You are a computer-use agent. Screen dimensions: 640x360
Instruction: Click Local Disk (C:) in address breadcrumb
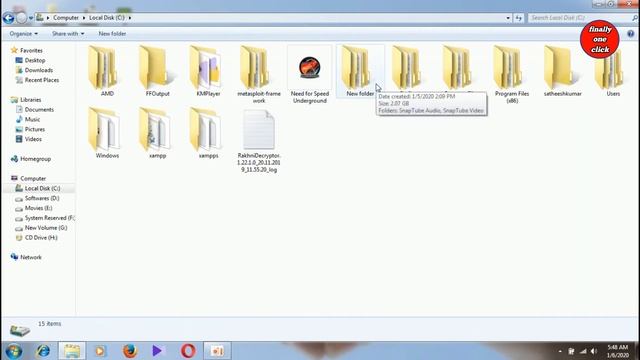[107, 18]
